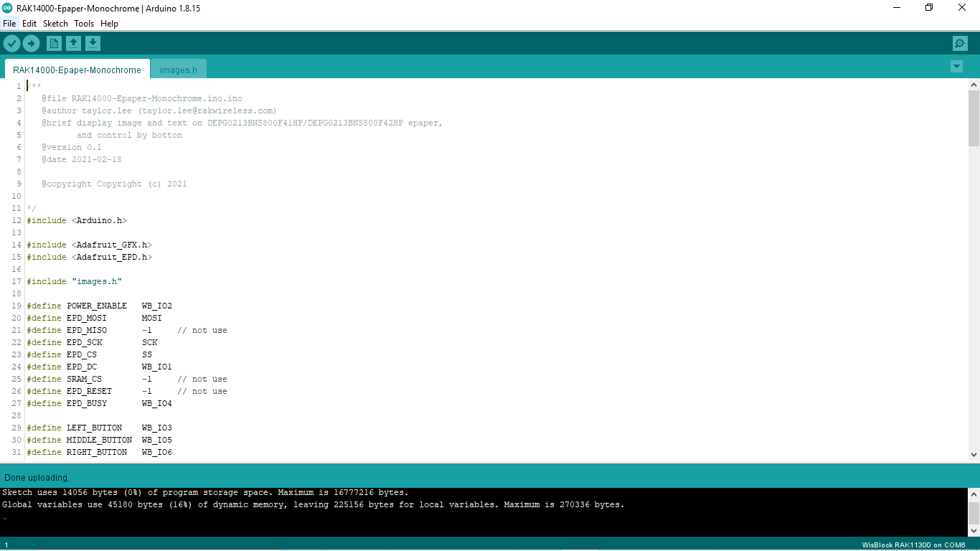This screenshot has width=980, height=551.
Task: Open the Edit menu
Action: [29, 24]
